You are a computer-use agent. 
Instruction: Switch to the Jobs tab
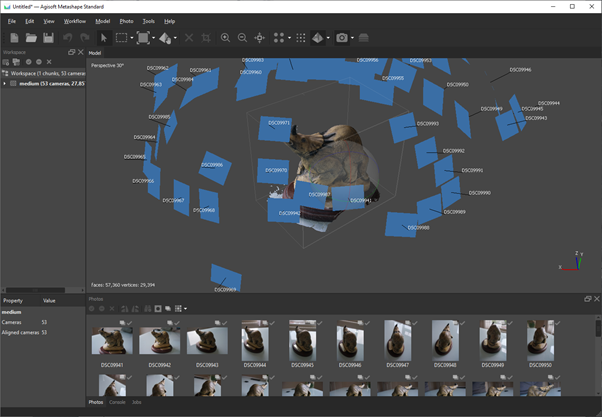[x=136, y=402]
